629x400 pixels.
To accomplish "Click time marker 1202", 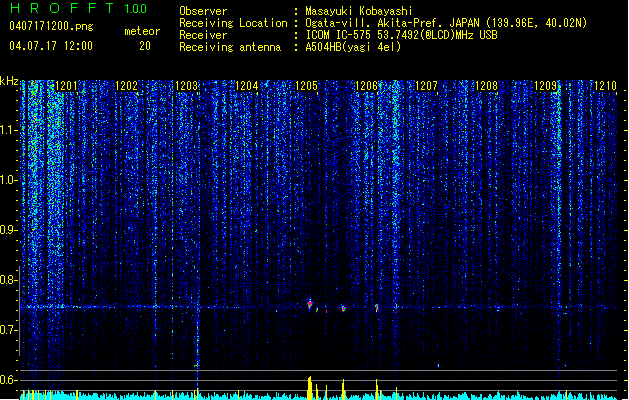I will coord(126,86).
